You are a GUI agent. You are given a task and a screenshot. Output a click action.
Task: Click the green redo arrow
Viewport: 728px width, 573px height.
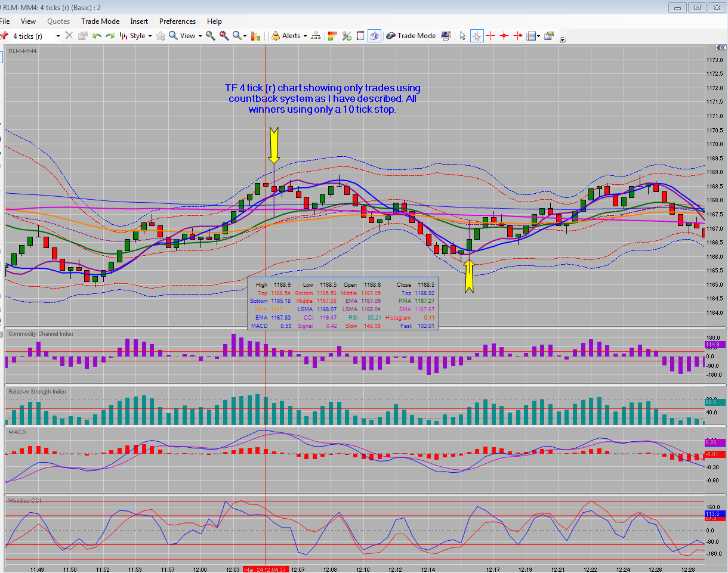[110, 36]
